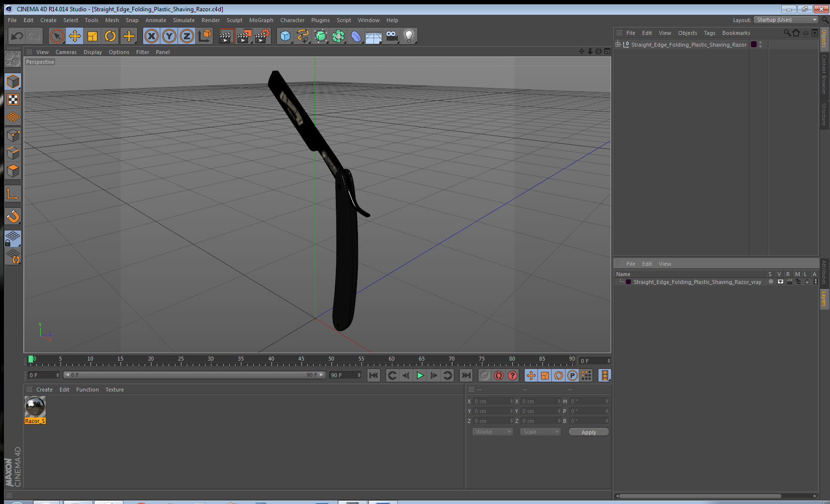This screenshot has width=830, height=504.
Task: Add a light object
Action: click(x=409, y=36)
